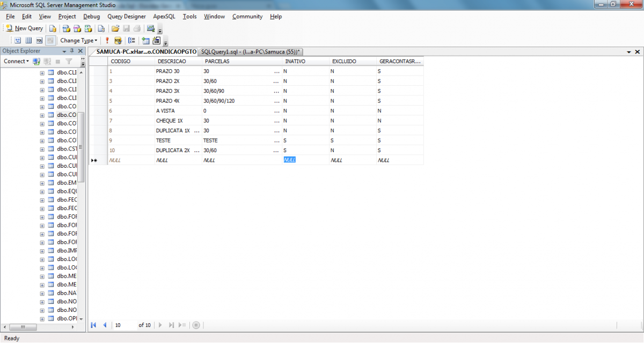This screenshot has width=644, height=343.
Task: Click the current row number field
Action: point(125,325)
